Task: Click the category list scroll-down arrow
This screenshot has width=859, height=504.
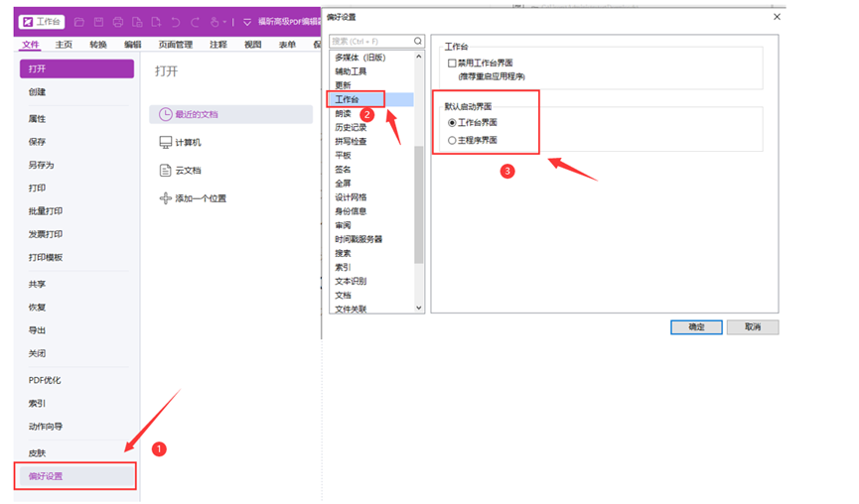Action: pyautogui.click(x=419, y=308)
